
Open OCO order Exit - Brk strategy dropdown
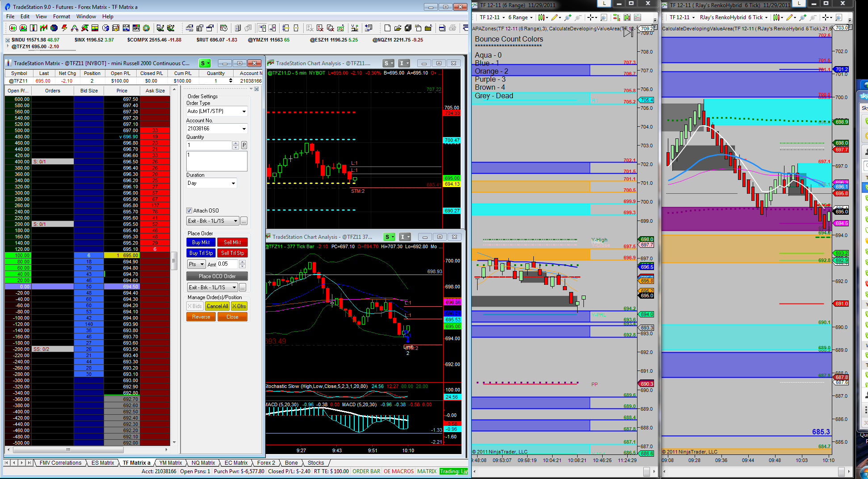212,287
